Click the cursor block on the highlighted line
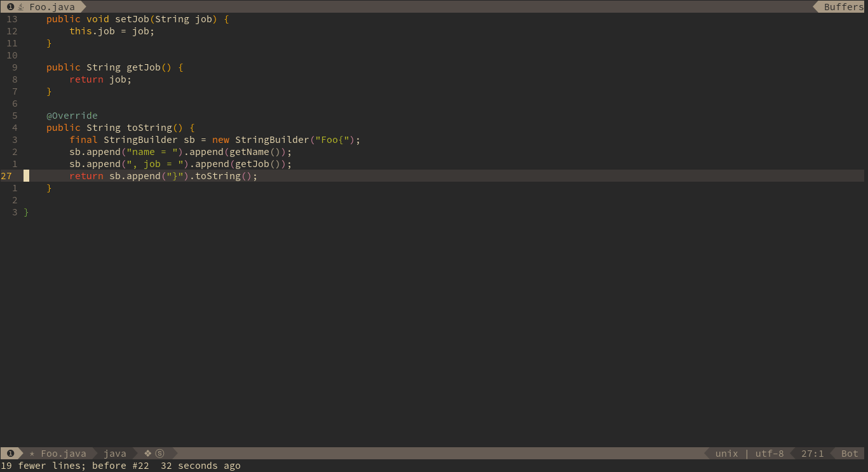The image size is (868, 472). point(26,176)
